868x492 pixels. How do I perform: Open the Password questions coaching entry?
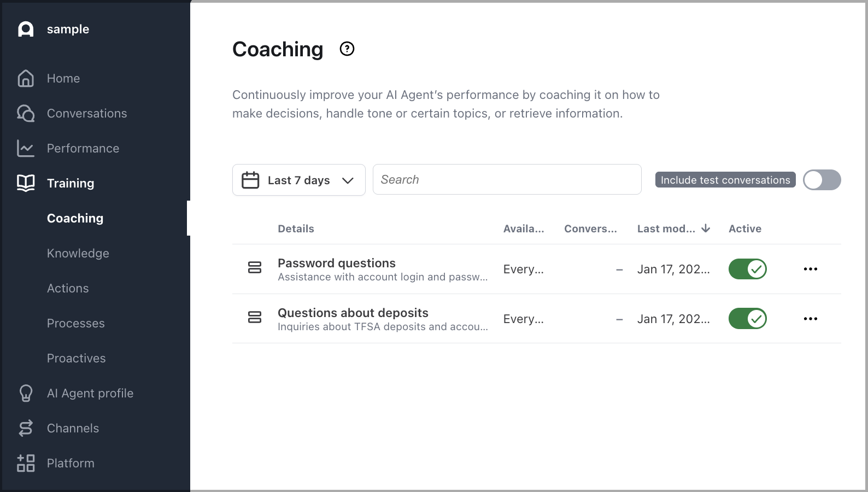coord(337,263)
